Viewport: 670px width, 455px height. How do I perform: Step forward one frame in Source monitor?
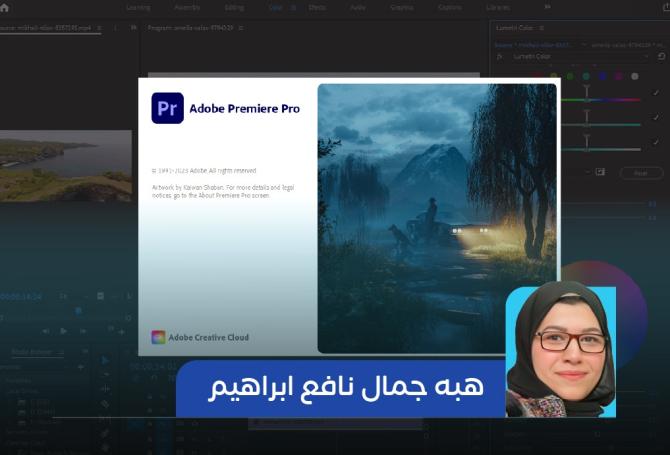pyautogui.click(x=83, y=331)
